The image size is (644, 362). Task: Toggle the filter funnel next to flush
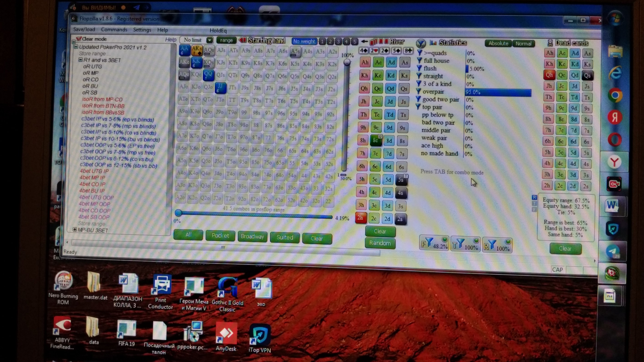(419, 68)
